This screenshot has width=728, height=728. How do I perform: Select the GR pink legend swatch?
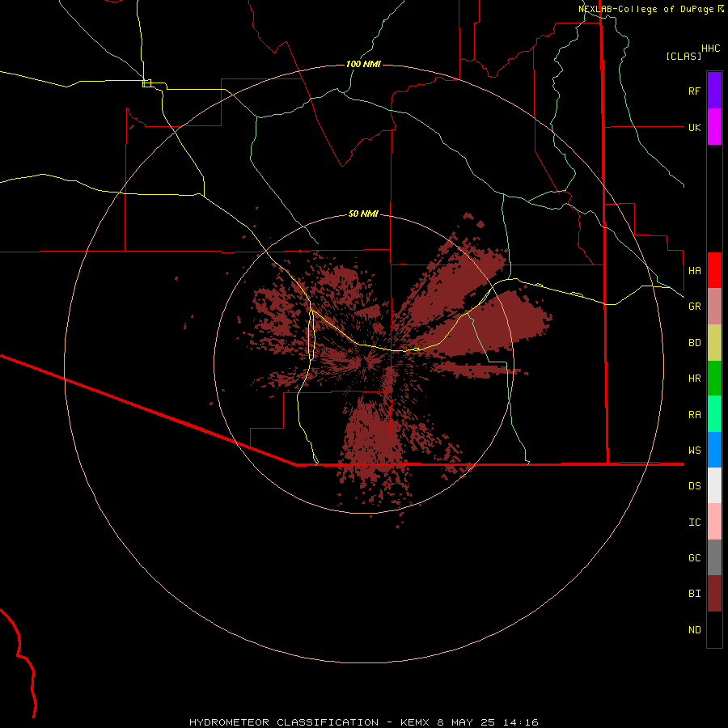(x=714, y=306)
